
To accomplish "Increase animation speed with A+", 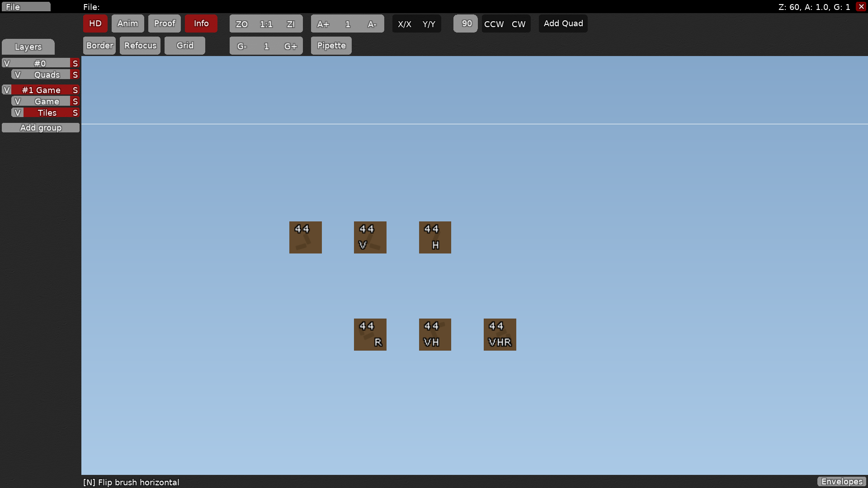I will [x=323, y=24].
